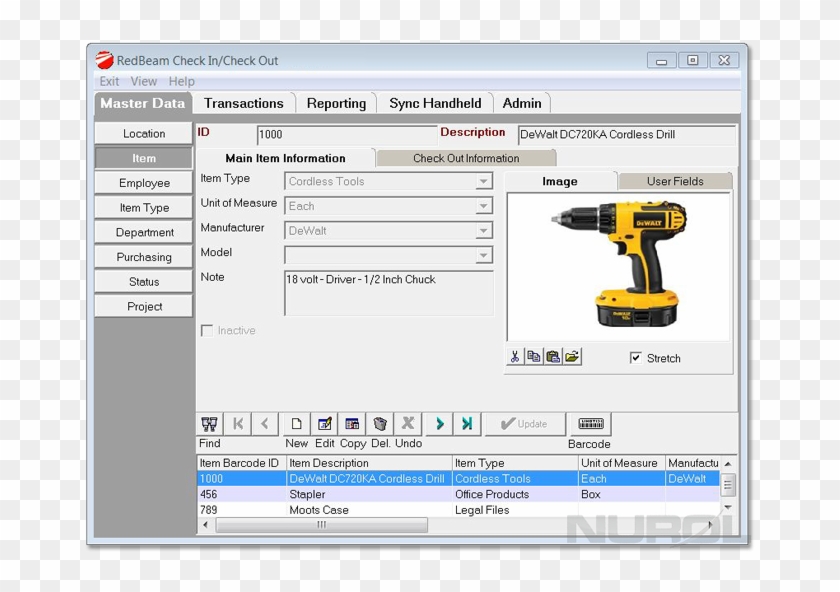Toggle the Stretch checkbox
The width and height of the screenshot is (840, 592).
click(636, 357)
